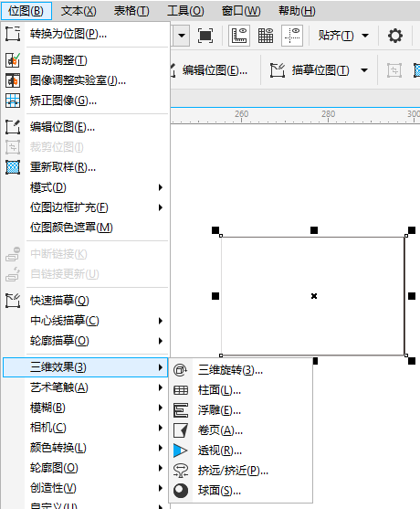Choose 浮雕(E)... from submenu
420x509 pixels.
point(241,410)
